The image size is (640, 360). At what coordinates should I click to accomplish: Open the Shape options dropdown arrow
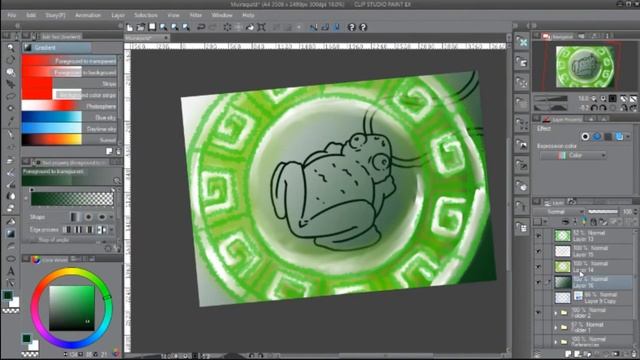point(111,217)
